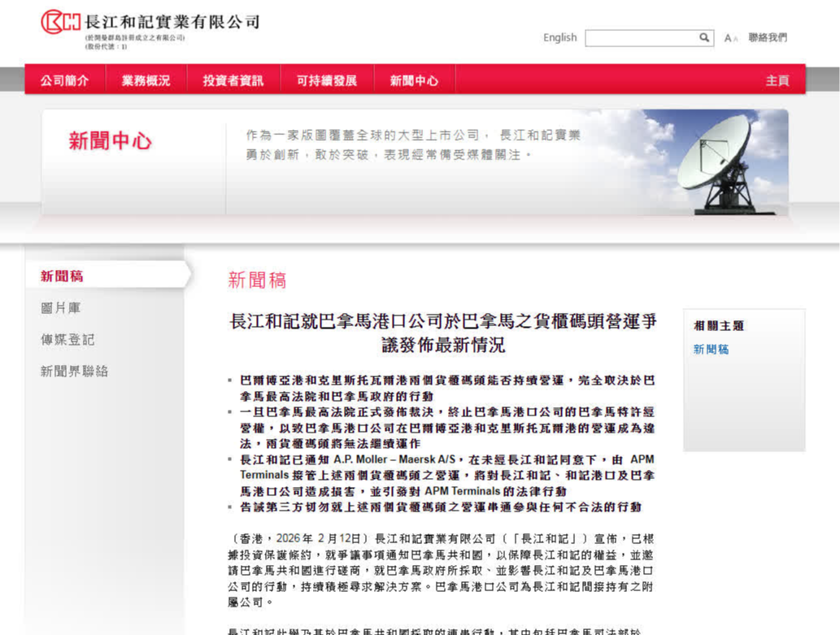Open the 業務概況 menu
This screenshot has height=635, width=840.
click(x=146, y=80)
